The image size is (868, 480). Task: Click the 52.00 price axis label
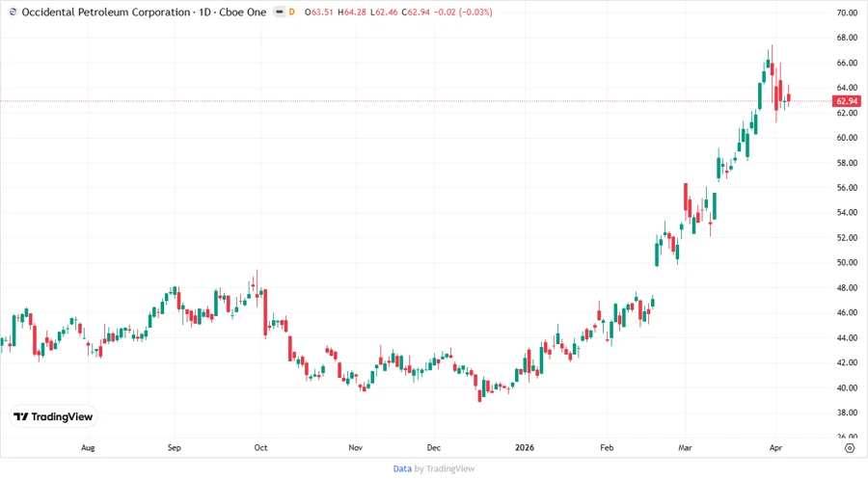(847, 237)
